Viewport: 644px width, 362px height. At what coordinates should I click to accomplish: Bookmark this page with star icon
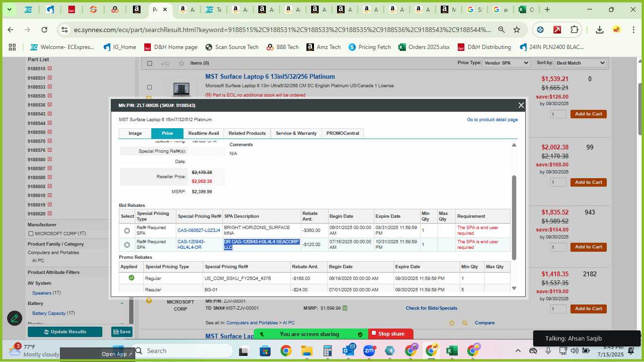pyautogui.click(x=517, y=30)
